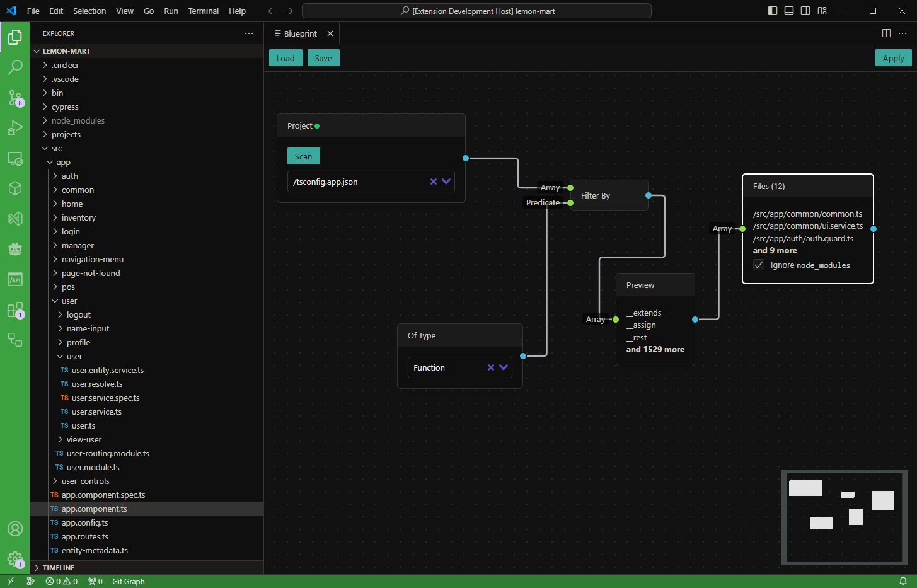Image resolution: width=917 pixels, height=588 pixels.
Task: Open Run and Debug view
Action: click(15, 128)
